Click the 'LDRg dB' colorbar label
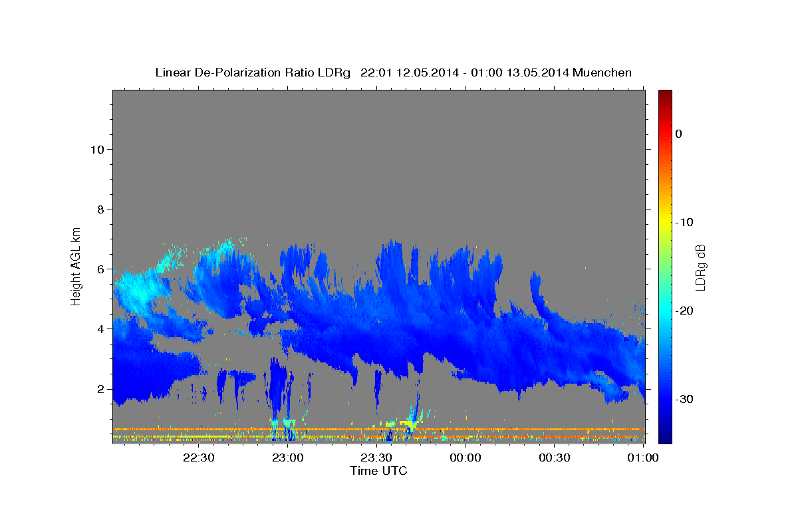This screenshot has height=532, width=798. click(x=700, y=267)
